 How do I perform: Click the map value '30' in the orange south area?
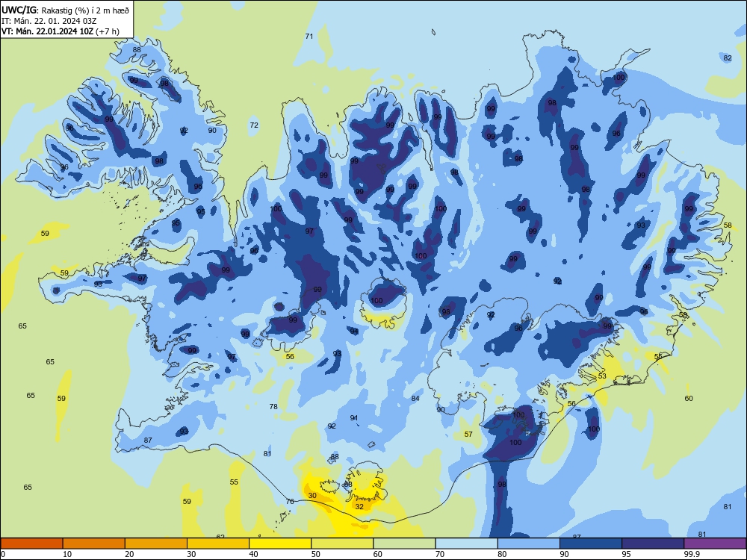click(312, 495)
